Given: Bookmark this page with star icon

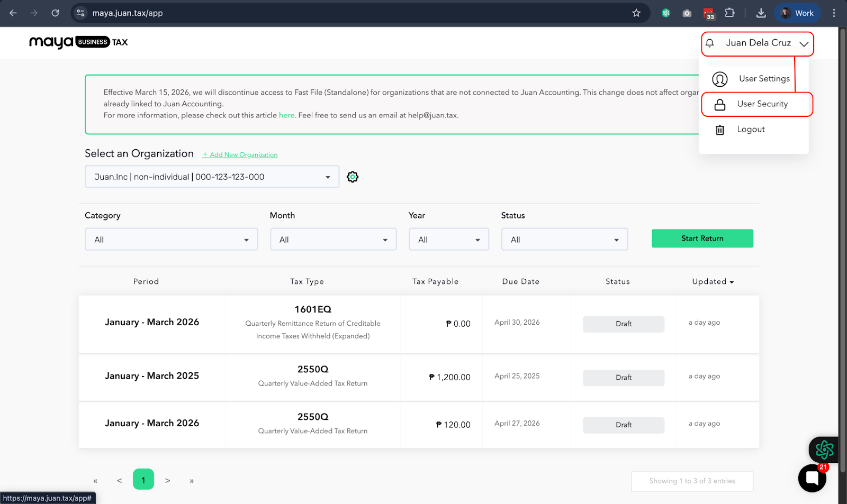Looking at the screenshot, I should click(x=636, y=13).
